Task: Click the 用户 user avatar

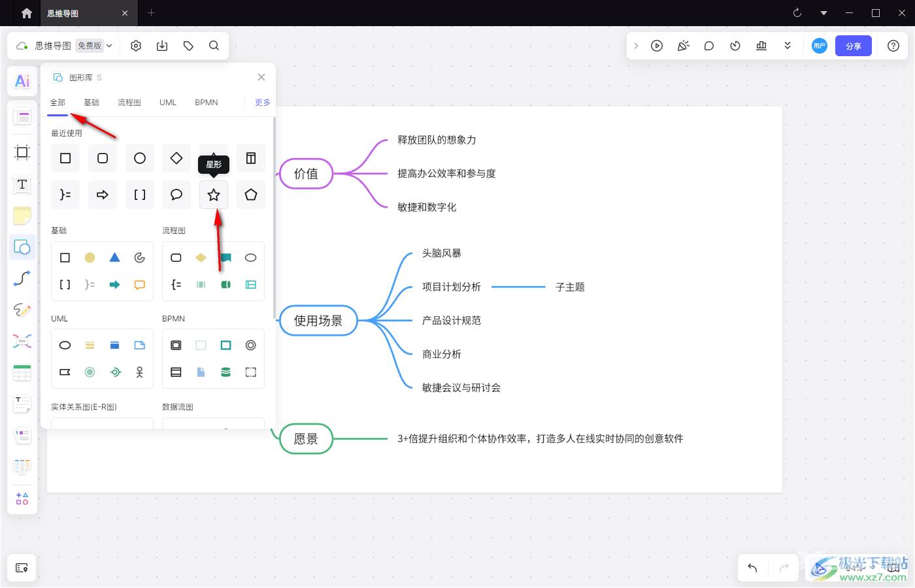Action: click(x=820, y=46)
